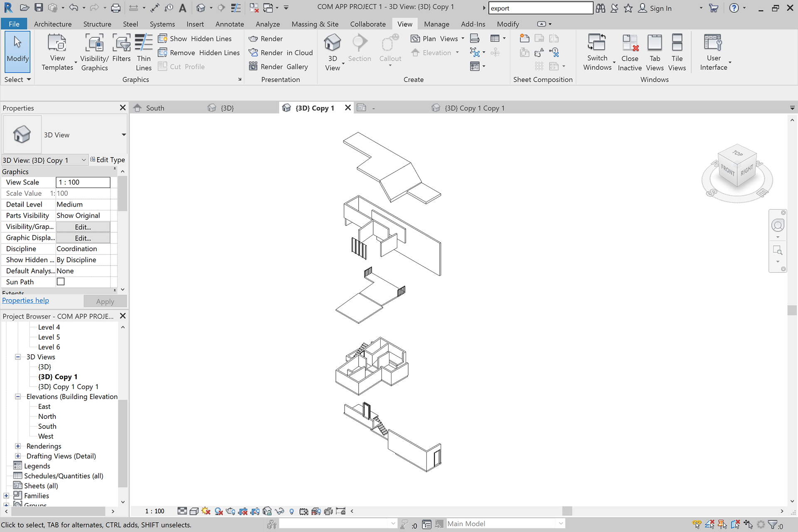
Task: Click the Text tool 'A' in quick access toolbar
Action: tap(182, 8)
